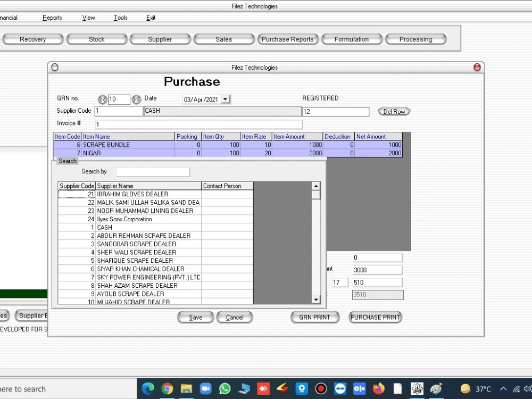Open the Tools menu
This screenshot has height=399, width=532.
(x=120, y=18)
